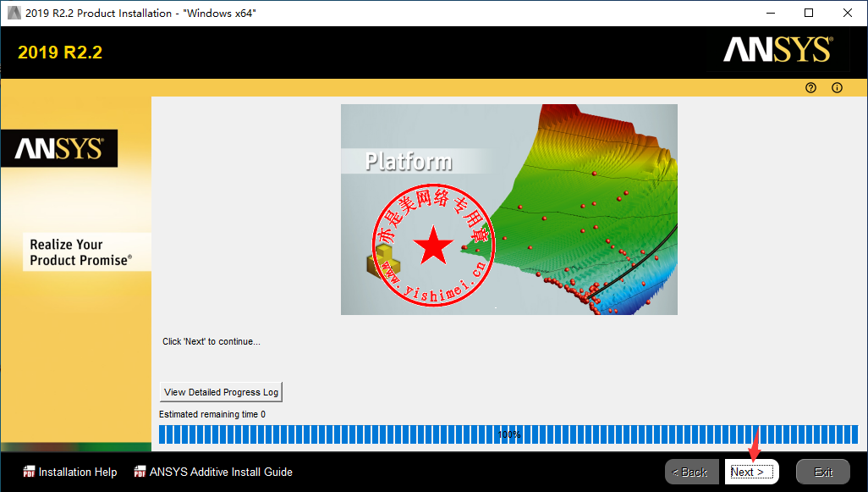Click 'Realize Your Product Promise' tagline
The image size is (868, 492).
tap(81, 252)
